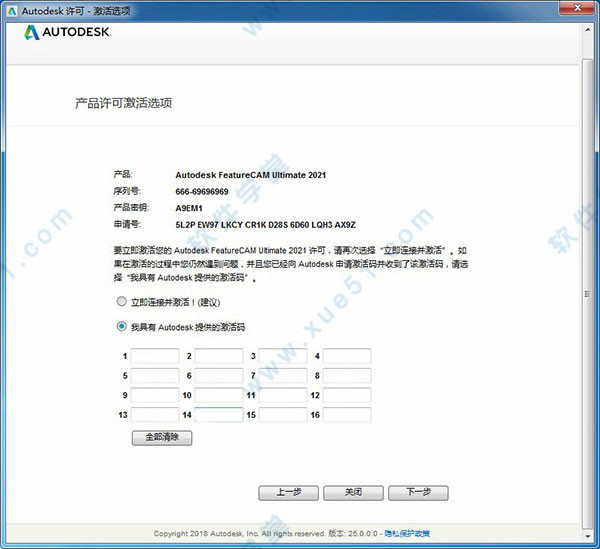Click activation code field 14

(219, 415)
